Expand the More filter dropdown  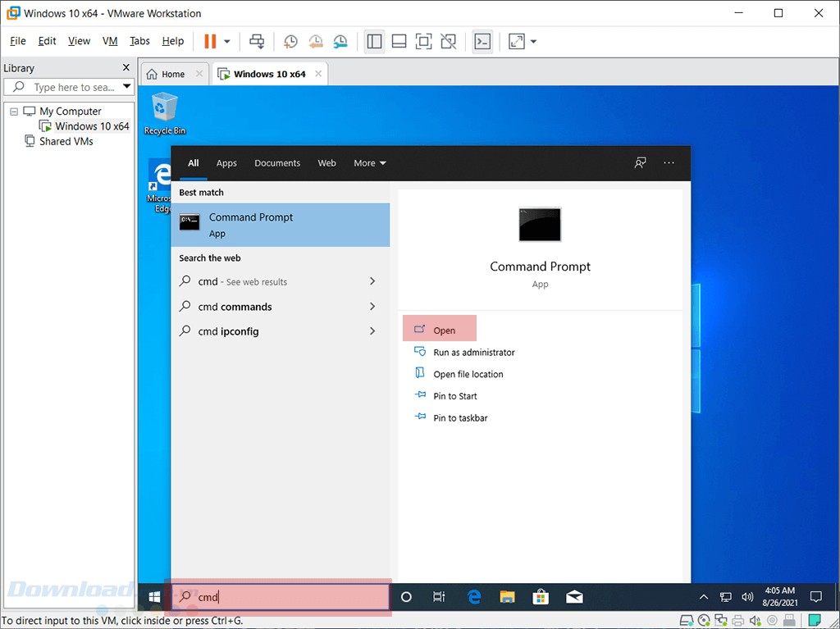(369, 163)
